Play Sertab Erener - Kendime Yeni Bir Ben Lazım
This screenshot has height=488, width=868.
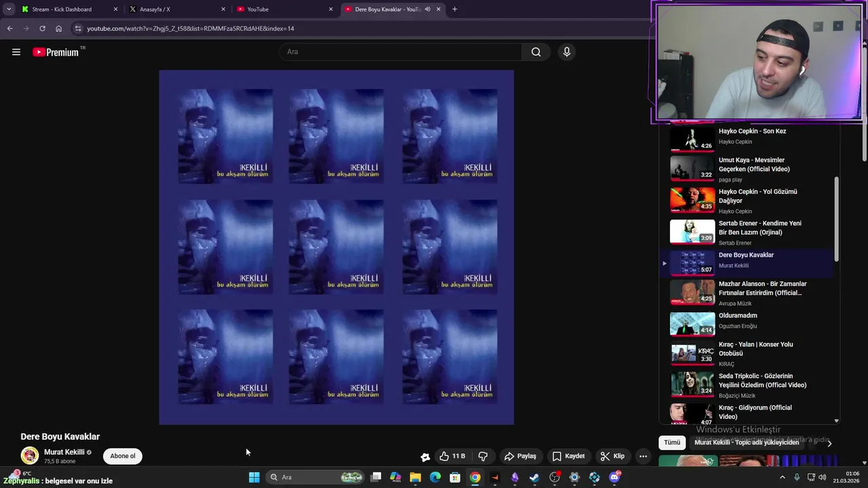(746, 232)
